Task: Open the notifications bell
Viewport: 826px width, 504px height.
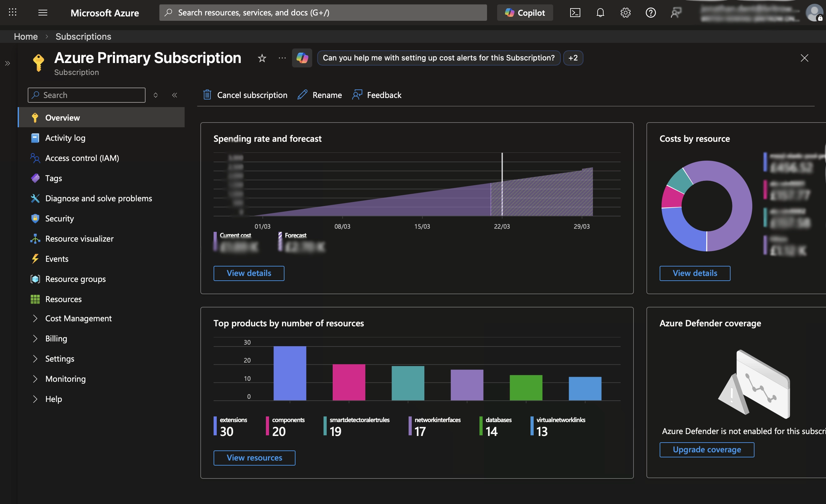Action: point(600,12)
